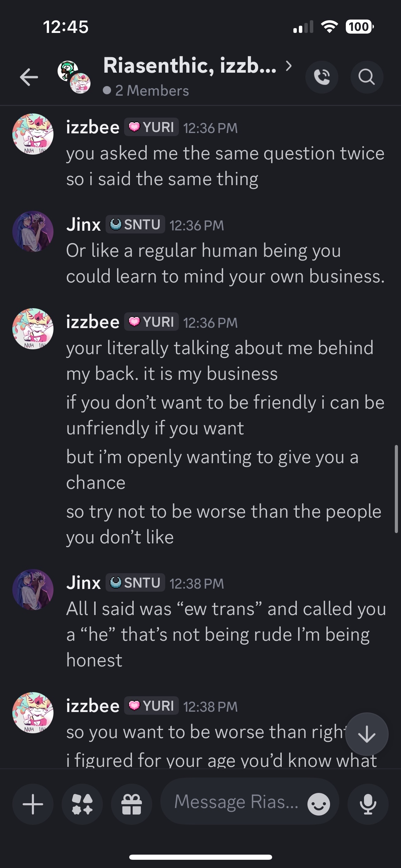401x868 pixels.
Task: Tap the Riasenthic, izzb... group title
Action: (190, 65)
